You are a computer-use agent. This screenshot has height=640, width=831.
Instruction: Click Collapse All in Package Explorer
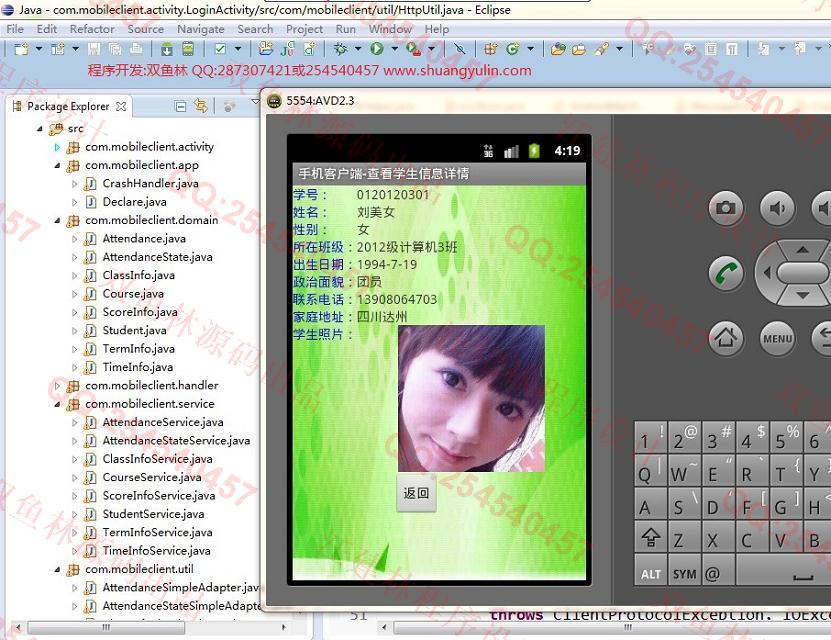pyautogui.click(x=180, y=106)
